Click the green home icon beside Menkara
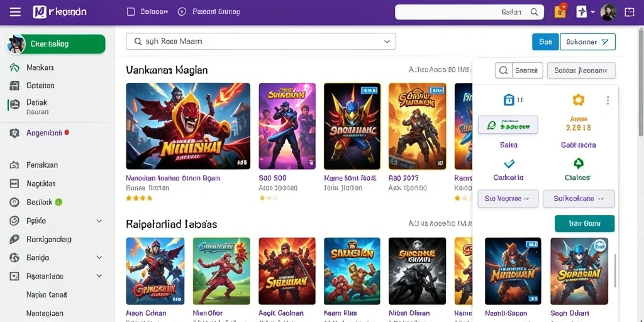The width and height of the screenshot is (644, 322). tap(14, 67)
